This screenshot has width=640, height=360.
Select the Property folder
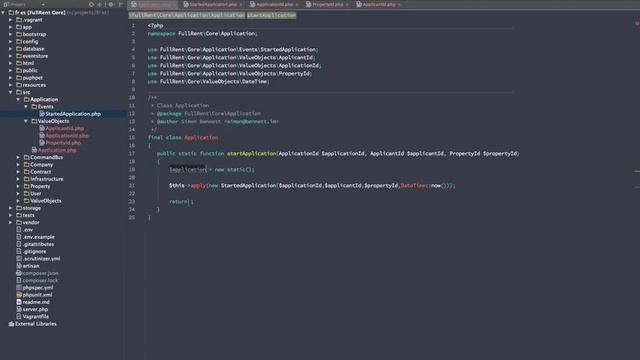pyautogui.click(x=40, y=187)
